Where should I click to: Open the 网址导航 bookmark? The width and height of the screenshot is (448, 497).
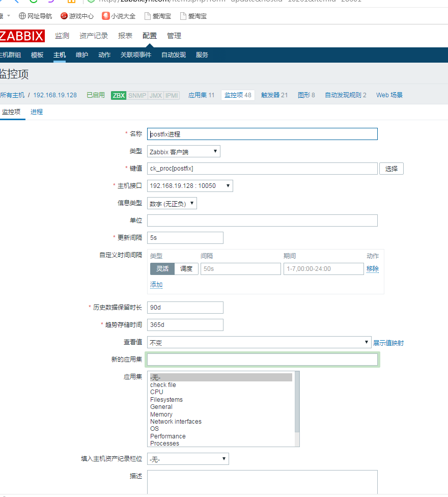tap(35, 16)
